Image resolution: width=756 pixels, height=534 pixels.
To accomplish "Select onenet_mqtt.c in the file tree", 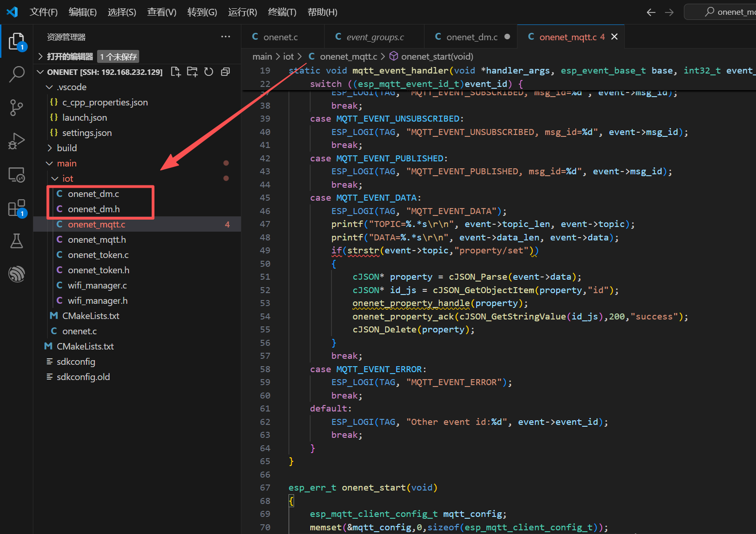I will [x=137, y=224].
